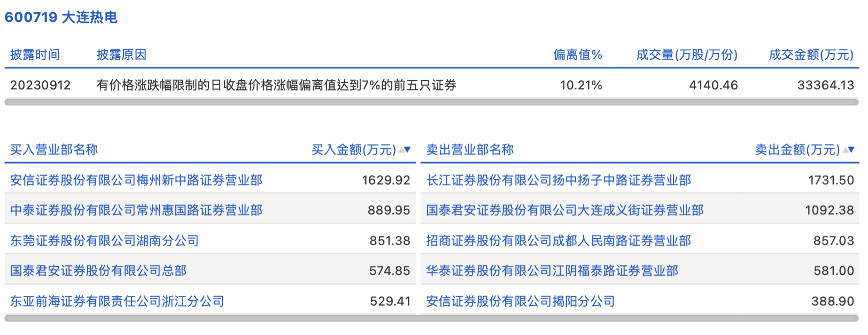Screen dimensions: 868x335
Task: Open the 600719 大连热电 stock title link
Action: pyautogui.click(x=61, y=17)
